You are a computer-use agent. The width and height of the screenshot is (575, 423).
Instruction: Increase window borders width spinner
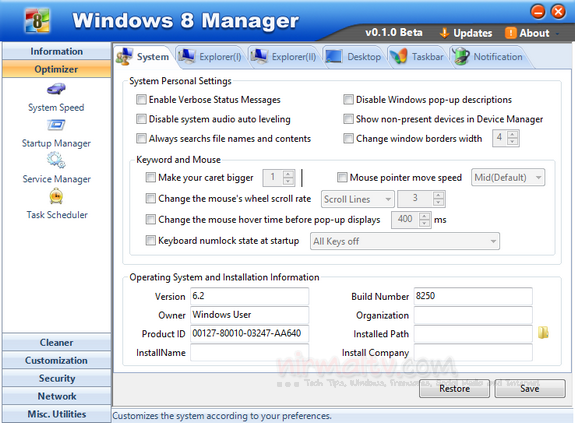pyautogui.click(x=513, y=135)
